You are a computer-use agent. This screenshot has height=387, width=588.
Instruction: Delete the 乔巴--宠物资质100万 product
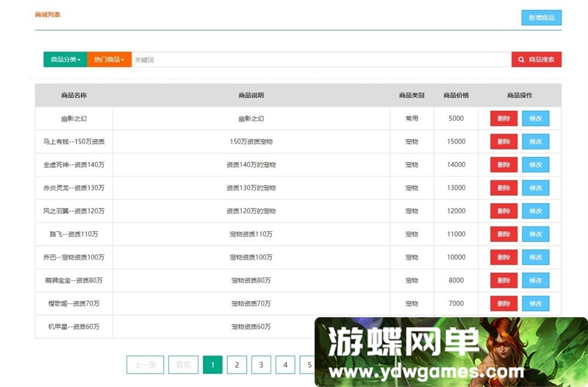(x=503, y=257)
